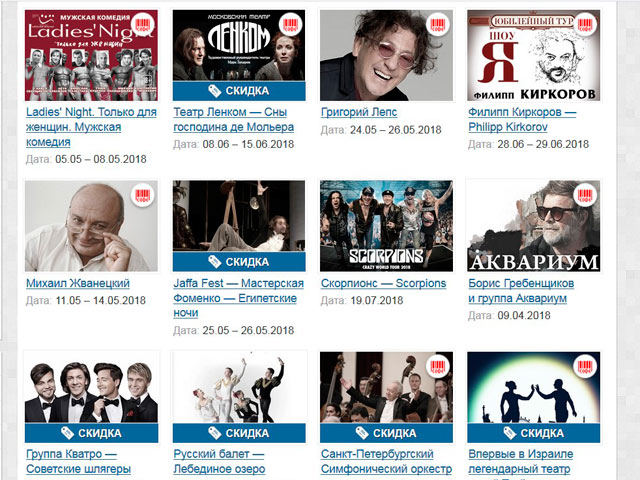
Task: Click barcode icon on symphony orchestra photo
Action: coord(438,367)
